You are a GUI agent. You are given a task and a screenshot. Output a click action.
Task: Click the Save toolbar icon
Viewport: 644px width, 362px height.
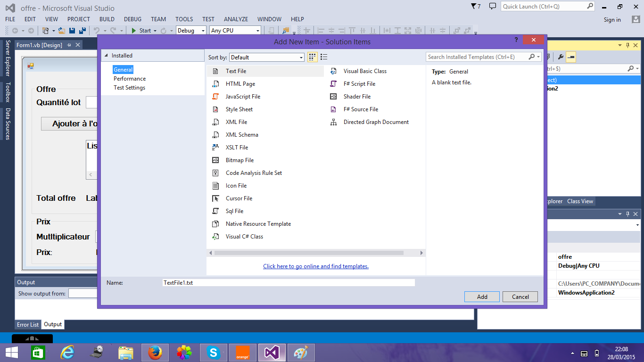(72, 31)
